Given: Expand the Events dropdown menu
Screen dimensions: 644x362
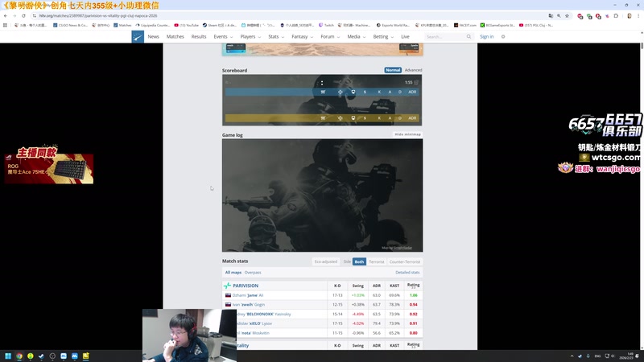Looking at the screenshot, I should click(x=223, y=36).
